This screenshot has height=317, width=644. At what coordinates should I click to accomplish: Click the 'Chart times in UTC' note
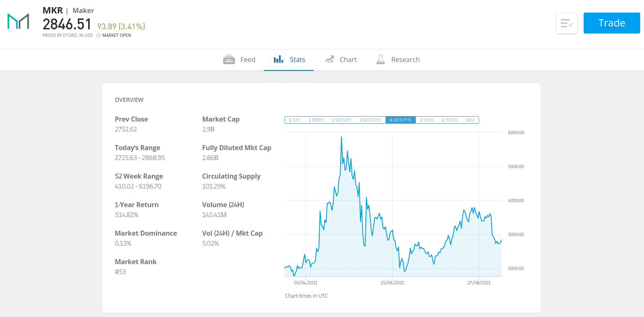coord(306,296)
